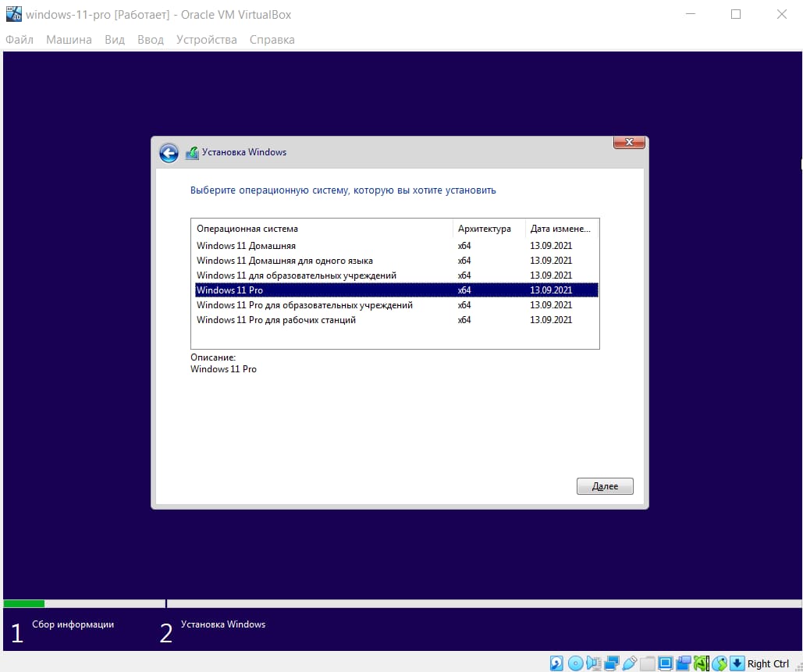Click the USB devices status icon
Image resolution: width=803 pixels, height=672 pixels.
click(x=630, y=663)
